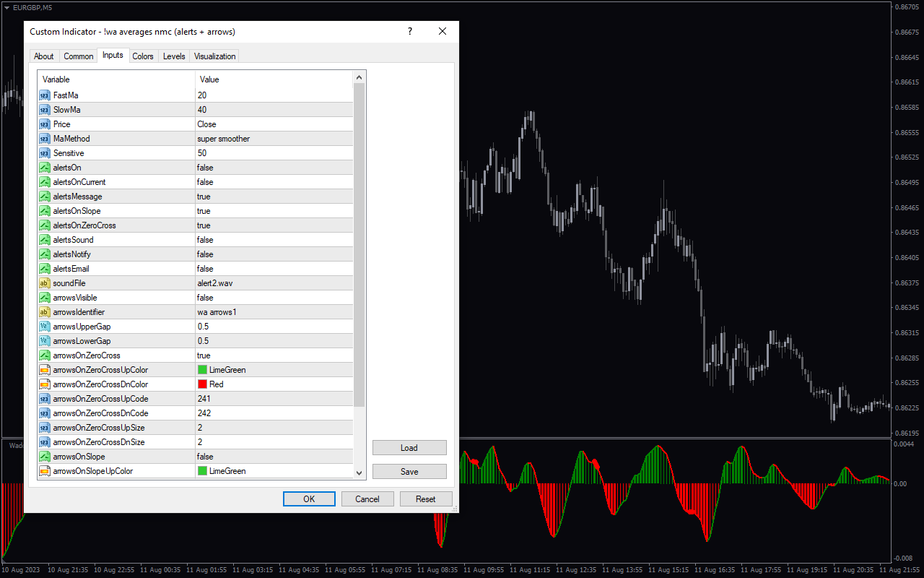Click the type icon beside Price
The height and width of the screenshot is (578, 924).
tap(44, 124)
